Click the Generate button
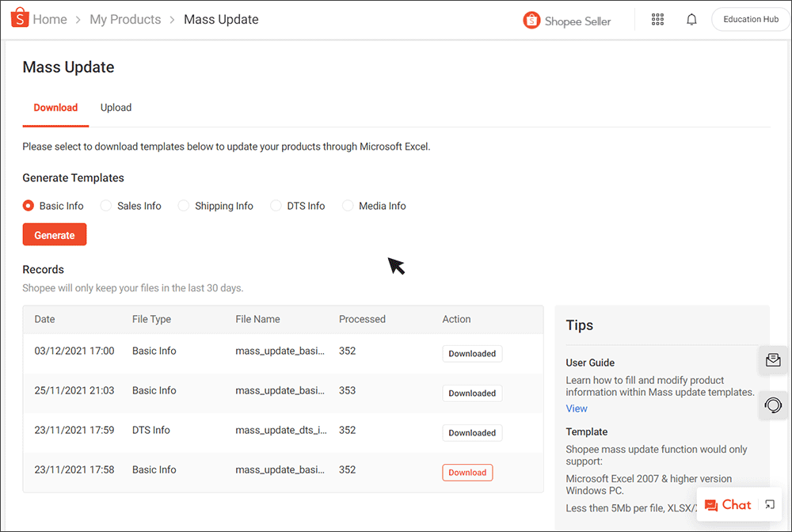This screenshot has width=792, height=532. pyautogui.click(x=54, y=234)
